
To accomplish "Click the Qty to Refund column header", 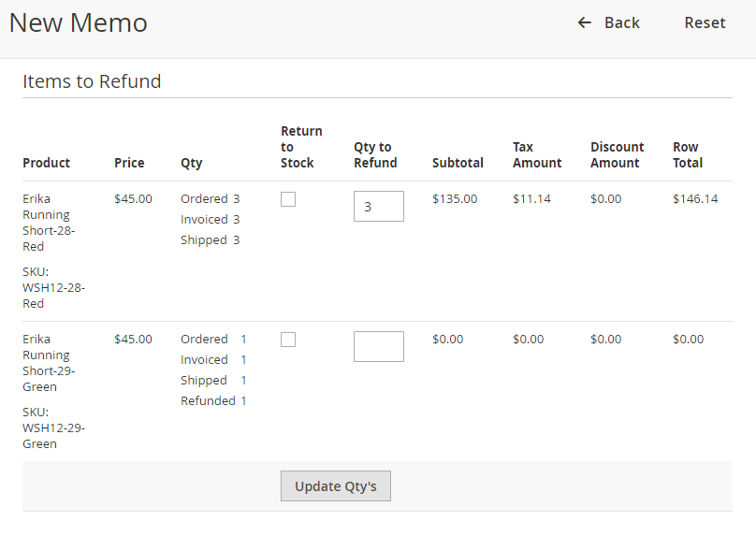I will point(375,154).
